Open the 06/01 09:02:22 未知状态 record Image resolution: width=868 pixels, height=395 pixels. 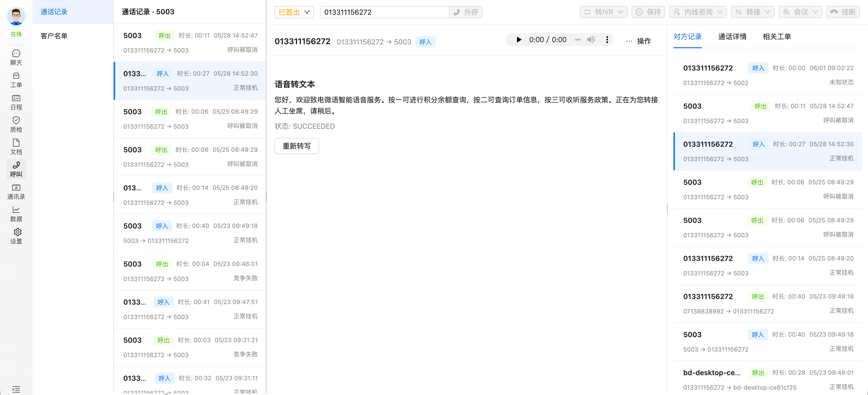click(x=768, y=75)
